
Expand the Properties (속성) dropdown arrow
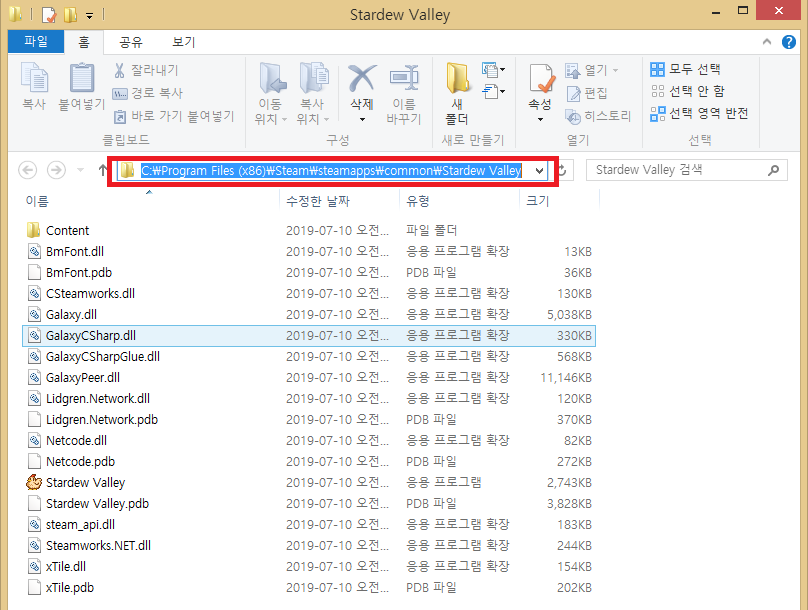coord(541,120)
